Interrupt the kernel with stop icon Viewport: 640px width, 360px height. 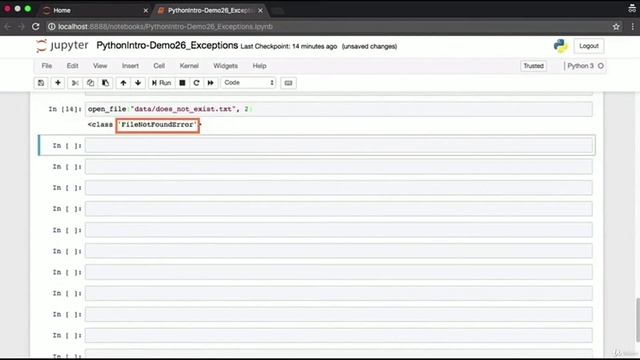pos(182,83)
